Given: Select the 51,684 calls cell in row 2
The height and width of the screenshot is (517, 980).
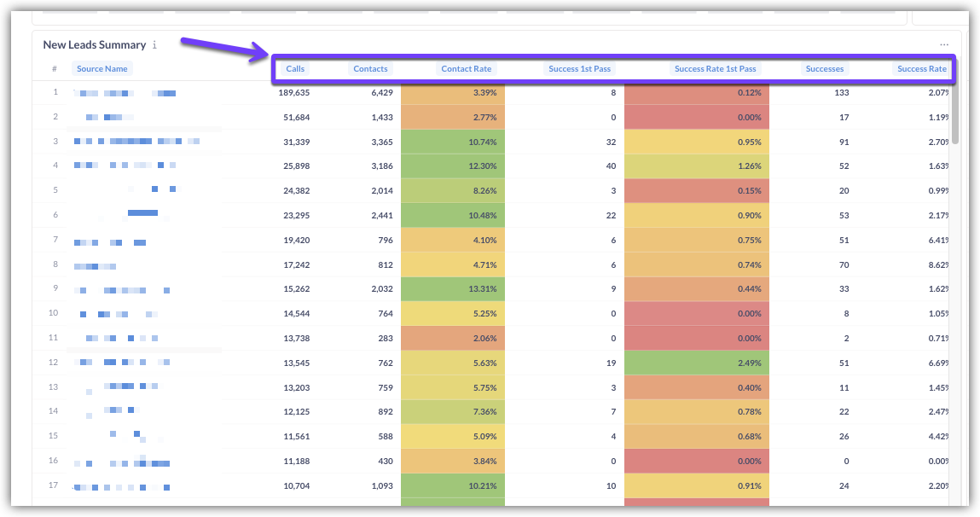Looking at the screenshot, I should click(296, 117).
